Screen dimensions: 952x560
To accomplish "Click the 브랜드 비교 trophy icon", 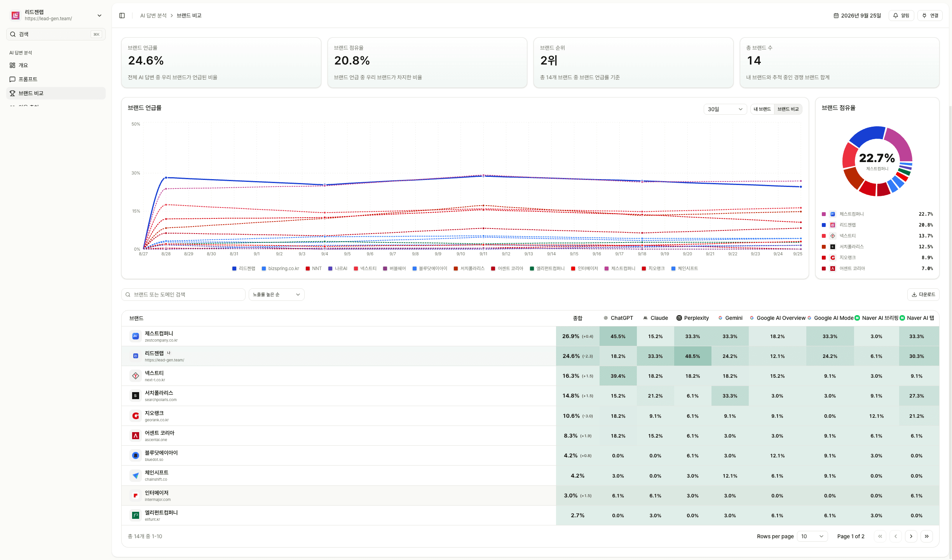I will [x=12, y=93].
